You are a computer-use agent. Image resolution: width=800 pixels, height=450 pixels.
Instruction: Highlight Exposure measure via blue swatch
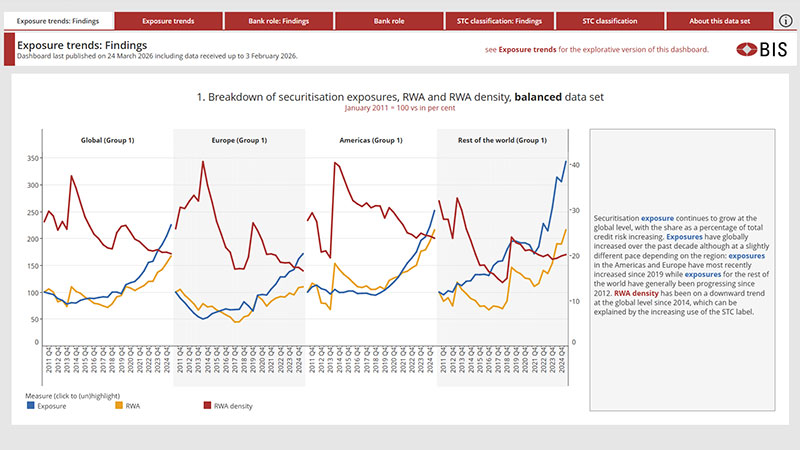[31, 406]
